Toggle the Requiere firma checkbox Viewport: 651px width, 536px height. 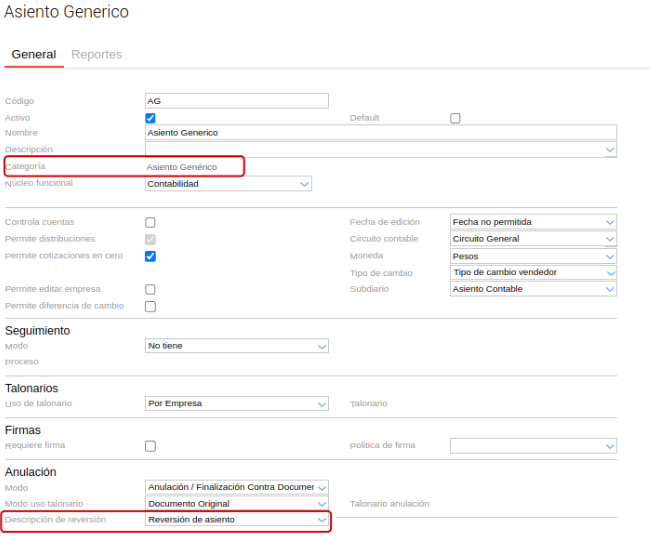151,446
